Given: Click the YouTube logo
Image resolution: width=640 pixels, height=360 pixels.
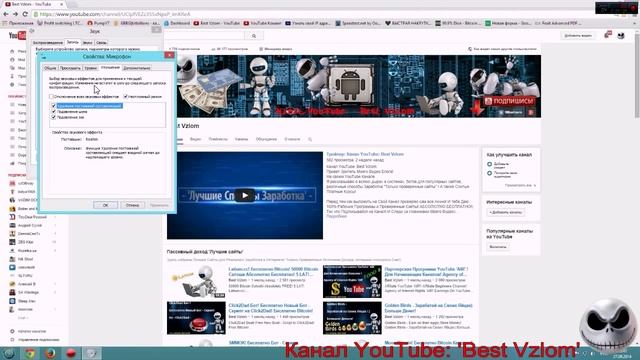Looking at the screenshot, I should point(18,36).
